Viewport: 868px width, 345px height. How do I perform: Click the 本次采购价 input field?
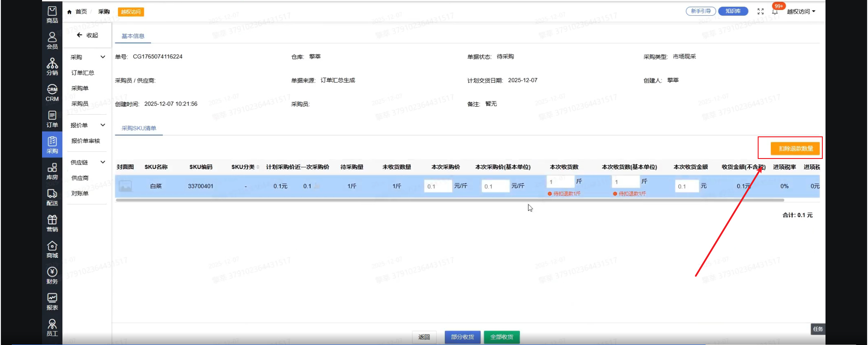438,186
